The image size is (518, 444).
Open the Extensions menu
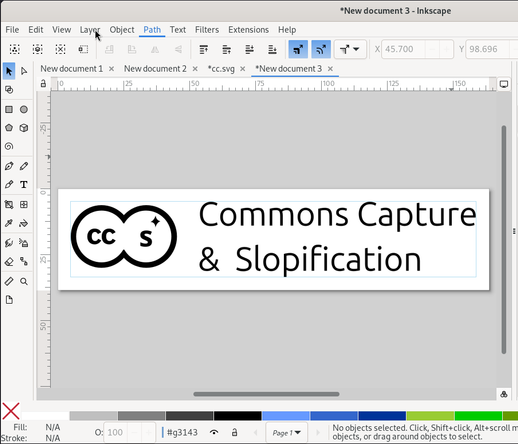[x=248, y=30]
